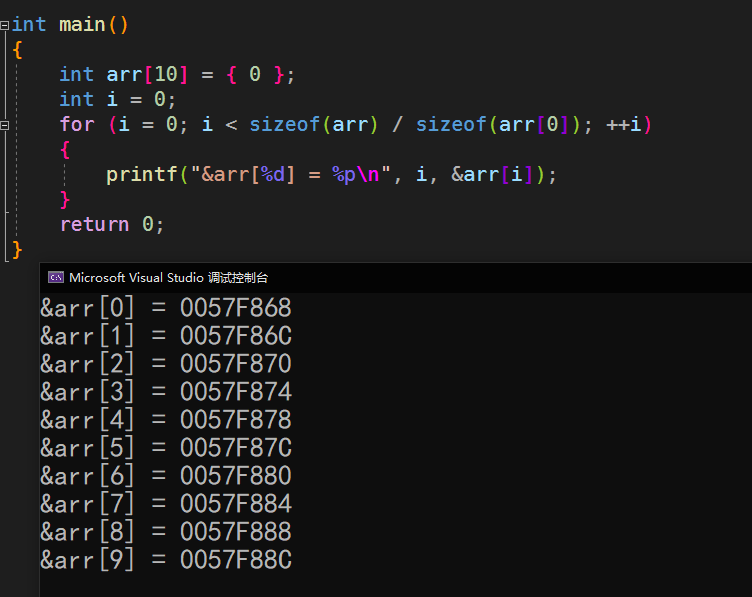Click the return keyword in code
Image resolution: width=752 pixels, height=597 pixels.
pyautogui.click(x=94, y=224)
